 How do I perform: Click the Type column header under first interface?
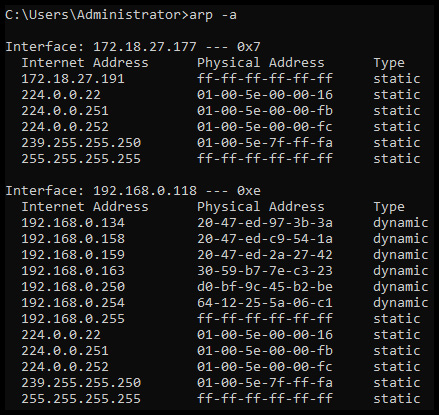tap(389, 63)
